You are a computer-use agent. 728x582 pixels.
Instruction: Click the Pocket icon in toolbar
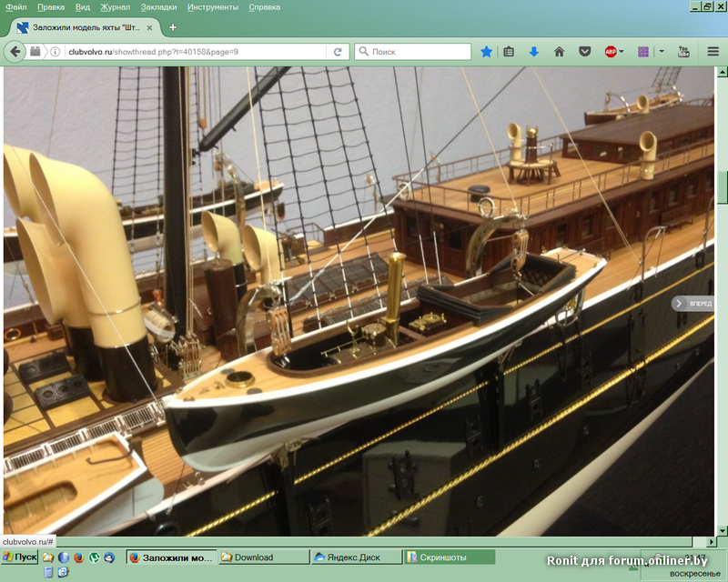tap(585, 52)
